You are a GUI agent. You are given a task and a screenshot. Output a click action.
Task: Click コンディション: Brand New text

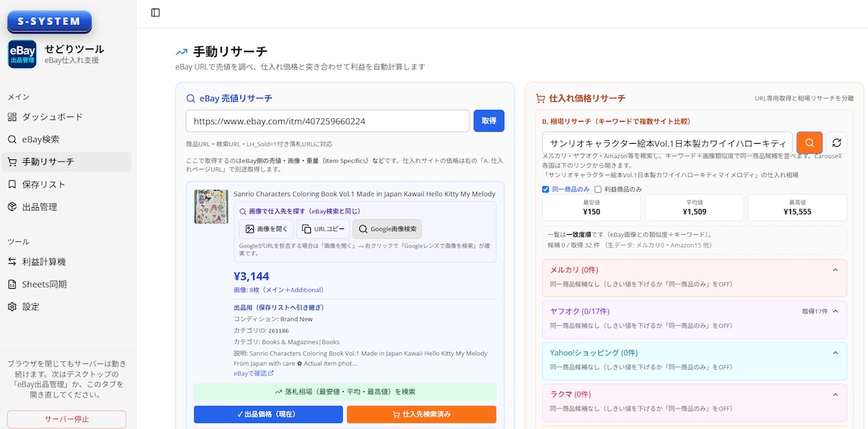click(272, 319)
